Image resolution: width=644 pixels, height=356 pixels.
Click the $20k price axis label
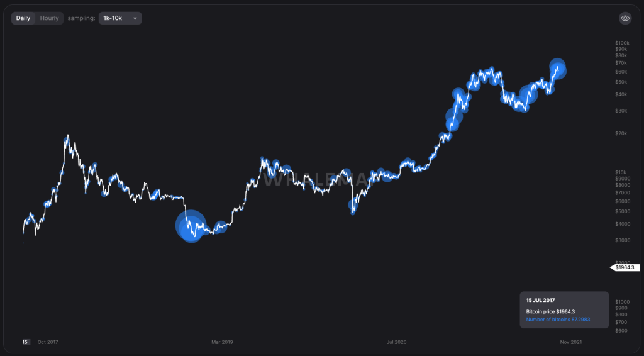[x=621, y=133]
